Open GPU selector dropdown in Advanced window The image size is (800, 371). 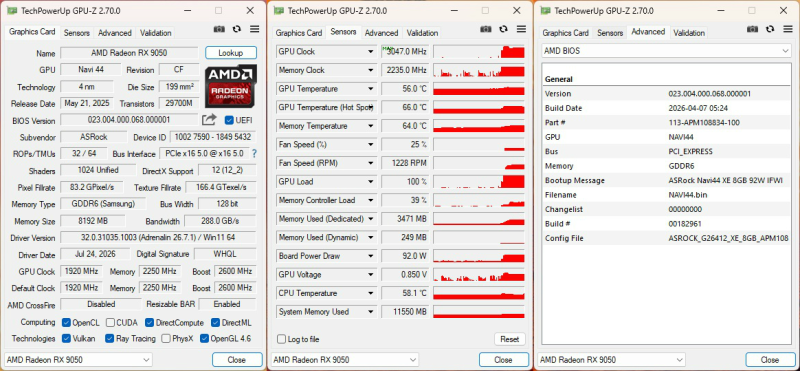pyautogui.click(x=612, y=359)
